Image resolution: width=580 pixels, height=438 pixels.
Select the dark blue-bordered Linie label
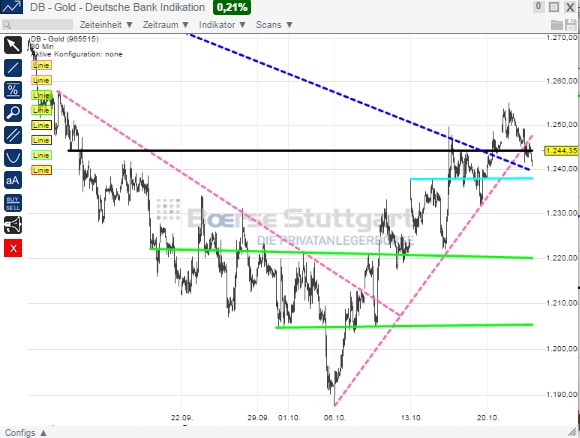(x=41, y=140)
